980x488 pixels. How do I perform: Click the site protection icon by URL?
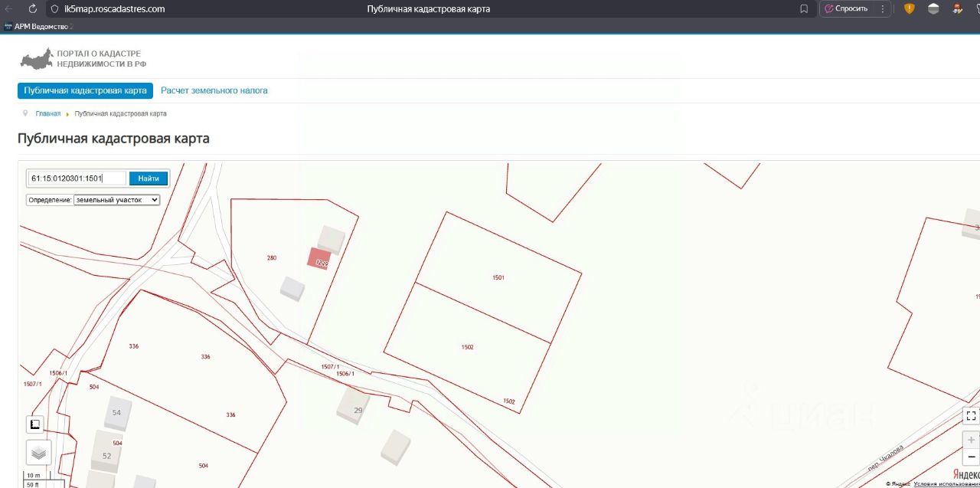pos(54,9)
